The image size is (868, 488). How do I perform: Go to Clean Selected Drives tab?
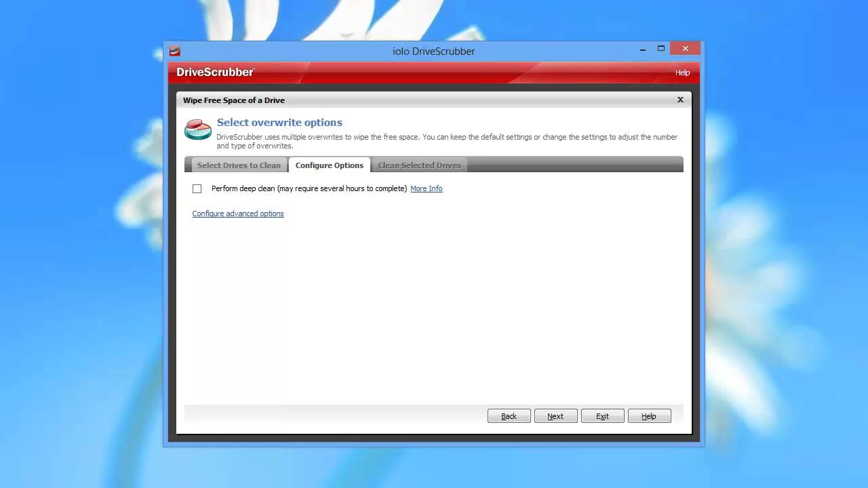pos(419,165)
